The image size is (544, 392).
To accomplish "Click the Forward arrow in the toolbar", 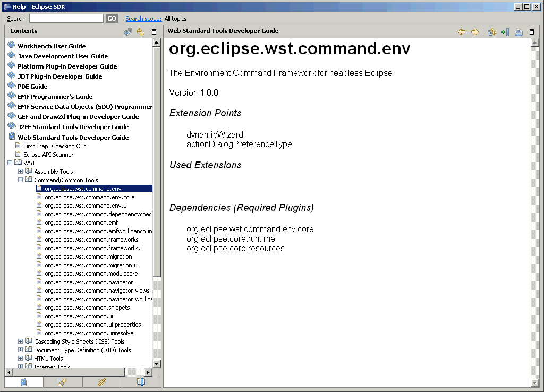I will [475, 32].
